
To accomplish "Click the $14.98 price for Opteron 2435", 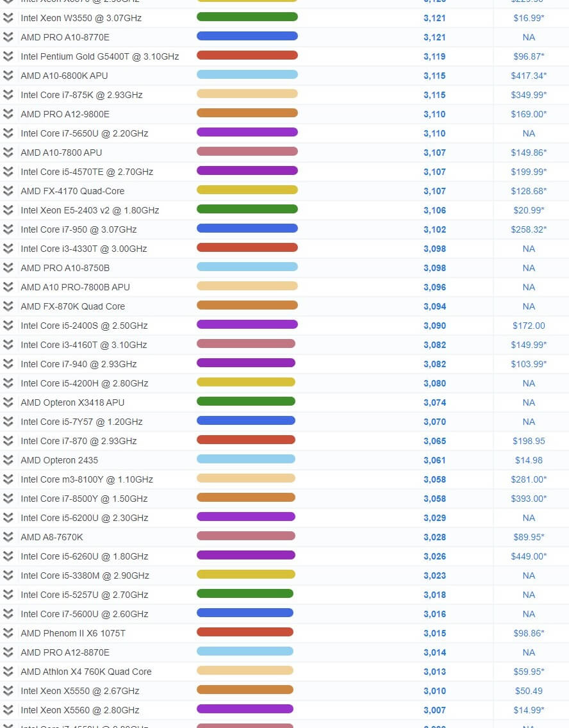I will click(x=529, y=461).
